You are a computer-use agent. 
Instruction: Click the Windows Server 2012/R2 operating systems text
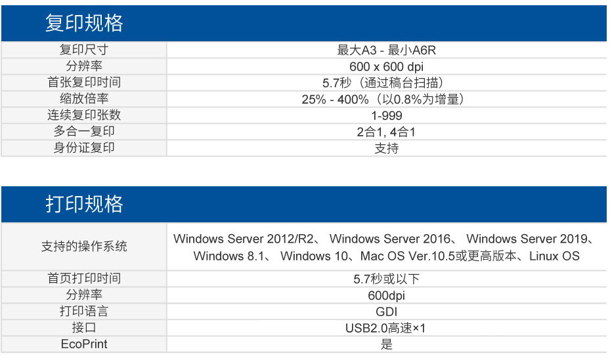[247, 239]
